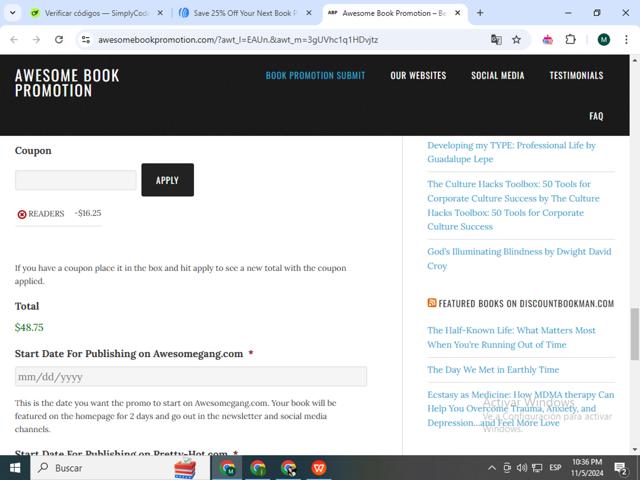Click the translate page icon

pos(496,40)
